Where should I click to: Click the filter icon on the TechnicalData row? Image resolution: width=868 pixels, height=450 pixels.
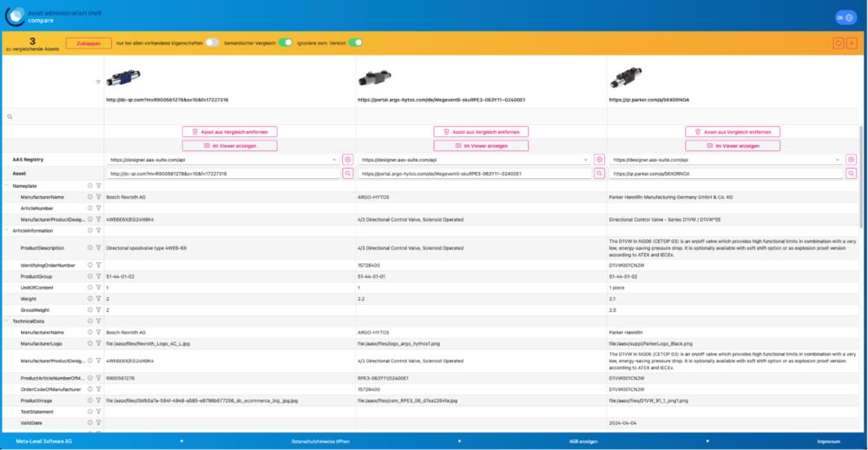[x=98, y=321]
